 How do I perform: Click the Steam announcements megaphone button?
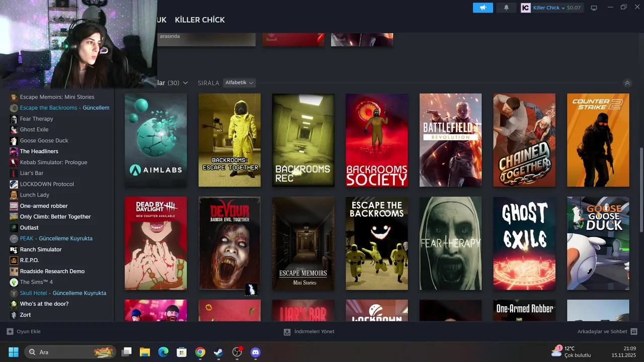(x=483, y=8)
